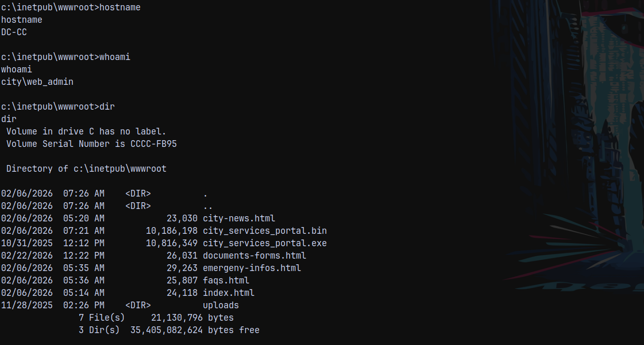Click the faqs.html filename
644x345 pixels.
tap(226, 280)
